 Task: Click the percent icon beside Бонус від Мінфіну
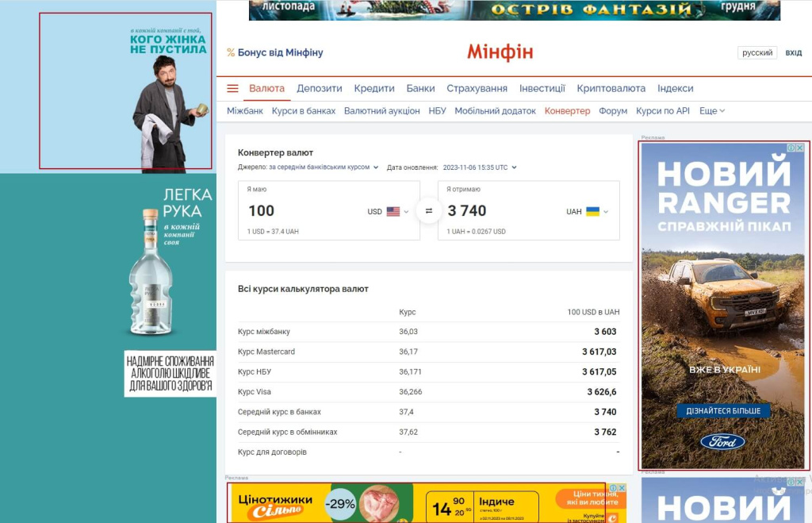(x=231, y=52)
